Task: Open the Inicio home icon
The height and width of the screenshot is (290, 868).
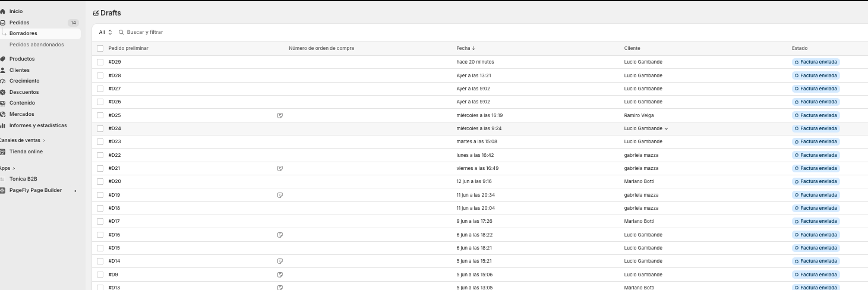Action: tap(2, 11)
